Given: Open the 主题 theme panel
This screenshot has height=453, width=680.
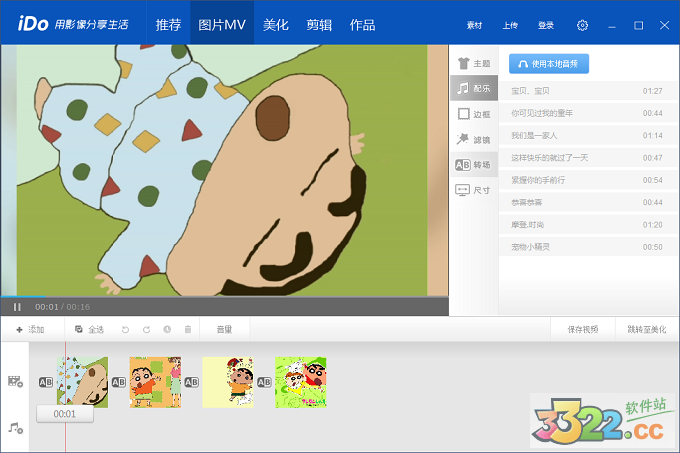Looking at the screenshot, I should tap(473, 63).
